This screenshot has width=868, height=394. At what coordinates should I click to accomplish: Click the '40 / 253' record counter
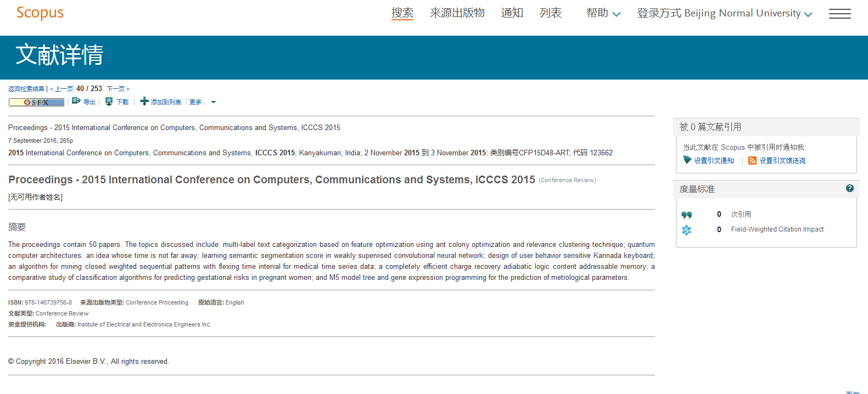(x=89, y=88)
